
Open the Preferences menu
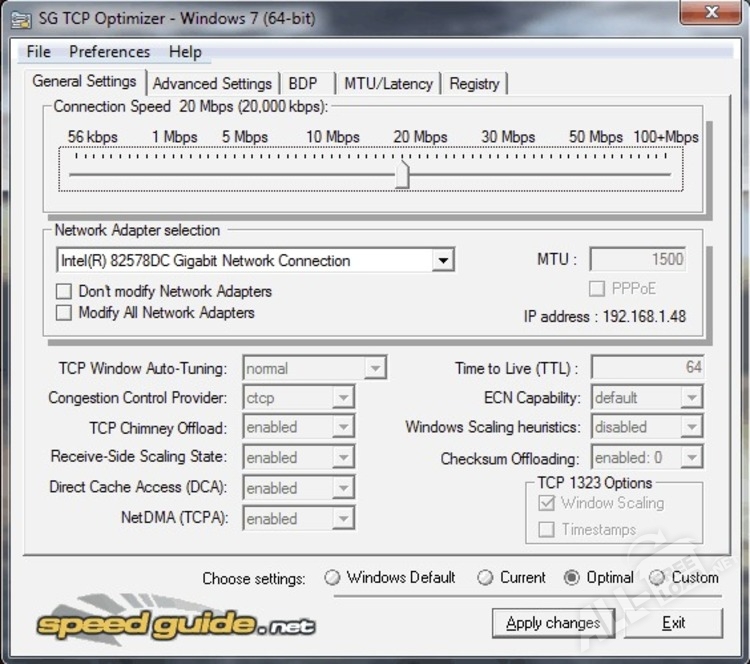click(x=109, y=52)
